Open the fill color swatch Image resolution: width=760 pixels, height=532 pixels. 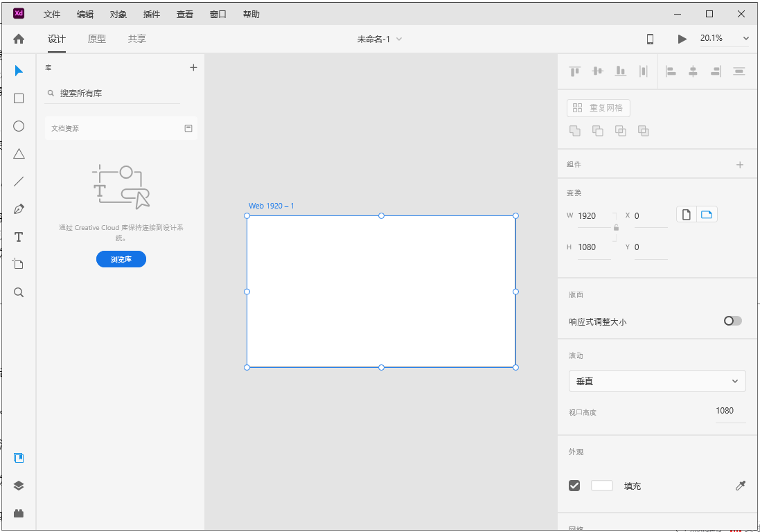point(602,486)
